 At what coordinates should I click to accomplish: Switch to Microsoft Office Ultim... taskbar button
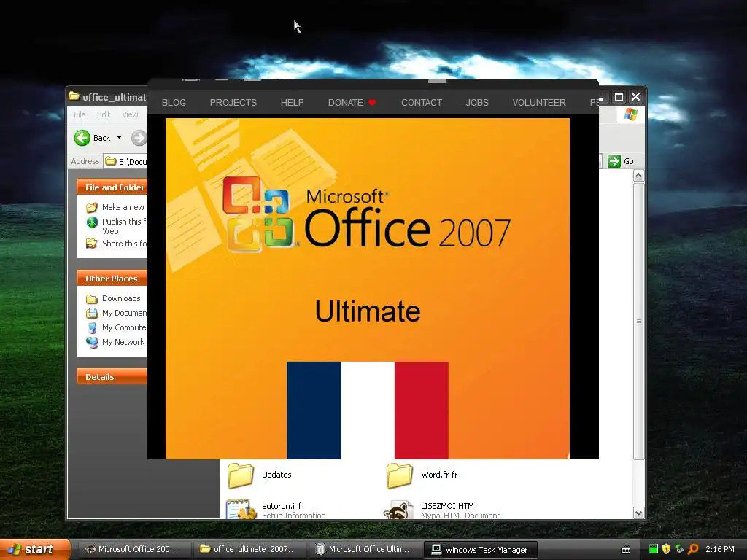tap(365, 549)
